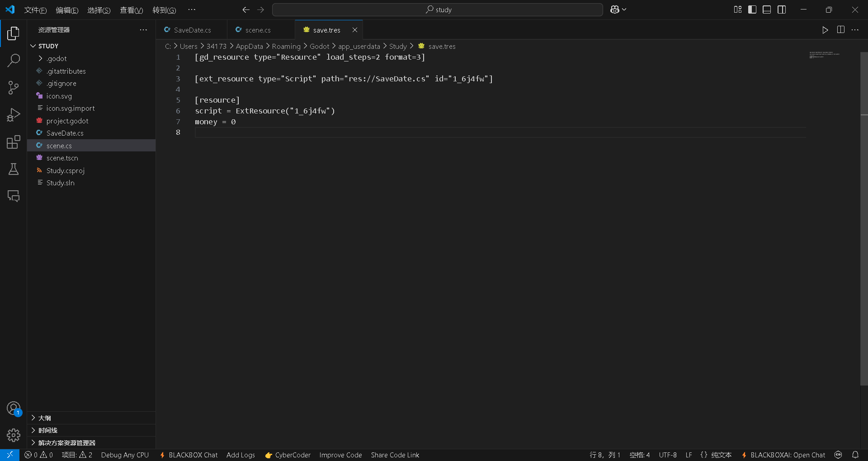Click Improve Code in status bar
The height and width of the screenshot is (461, 868).
(x=340, y=455)
